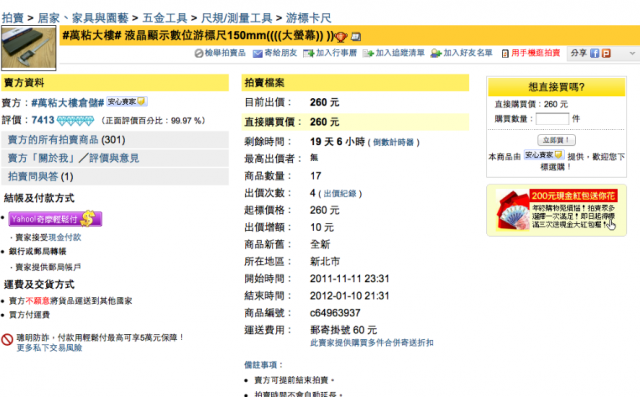Open the 居家、家具與園藝 breadcrumb
The height and width of the screenshot is (397, 640).
point(83,18)
